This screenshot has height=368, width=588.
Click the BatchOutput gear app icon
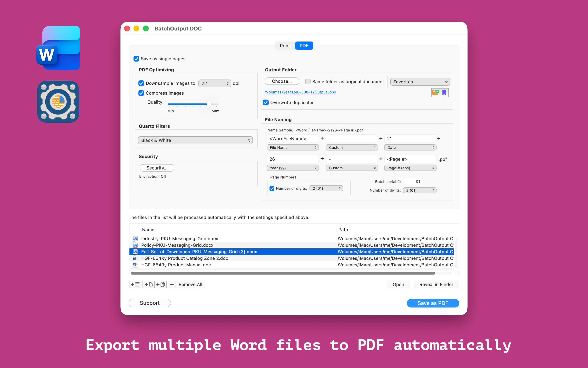coord(58,102)
